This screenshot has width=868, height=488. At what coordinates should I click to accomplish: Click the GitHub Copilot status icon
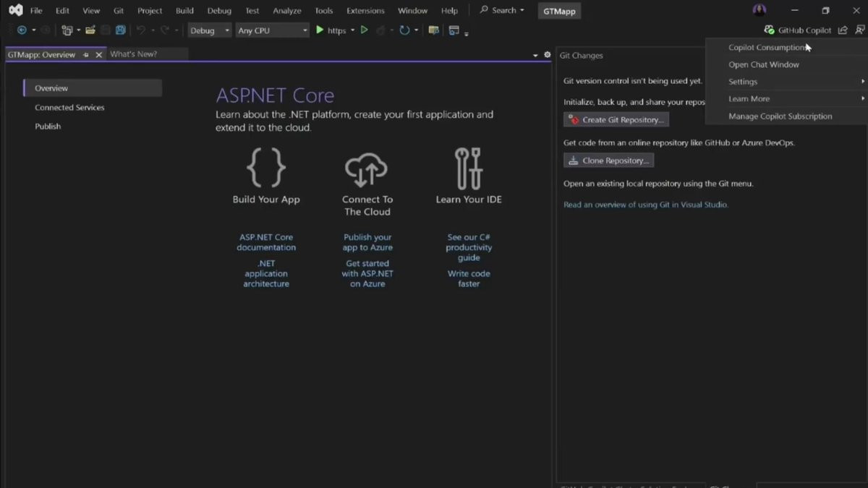[769, 30]
